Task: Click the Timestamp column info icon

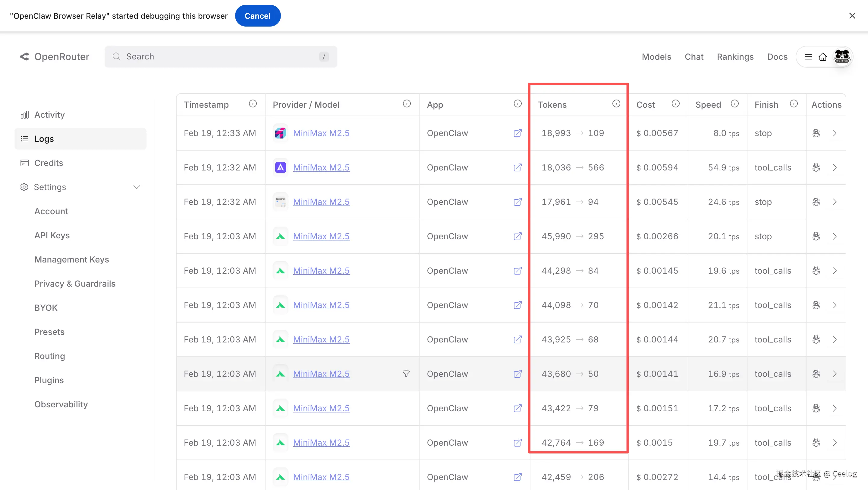Action: pyautogui.click(x=253, y=104)
